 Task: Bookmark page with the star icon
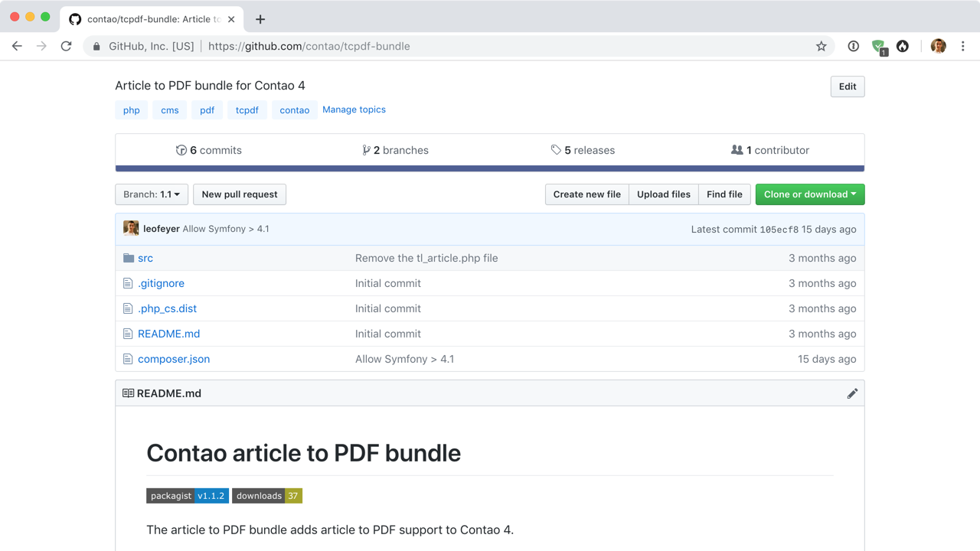(822, 46)
